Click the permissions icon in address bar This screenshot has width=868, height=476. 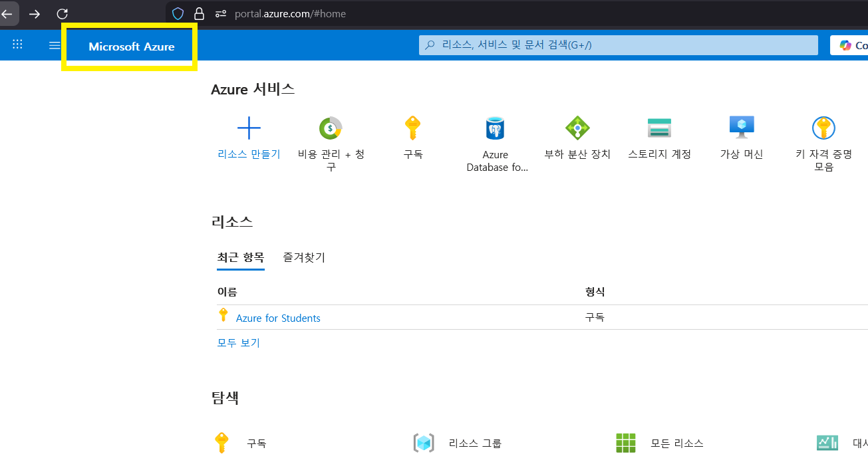(x=221, y=13)
